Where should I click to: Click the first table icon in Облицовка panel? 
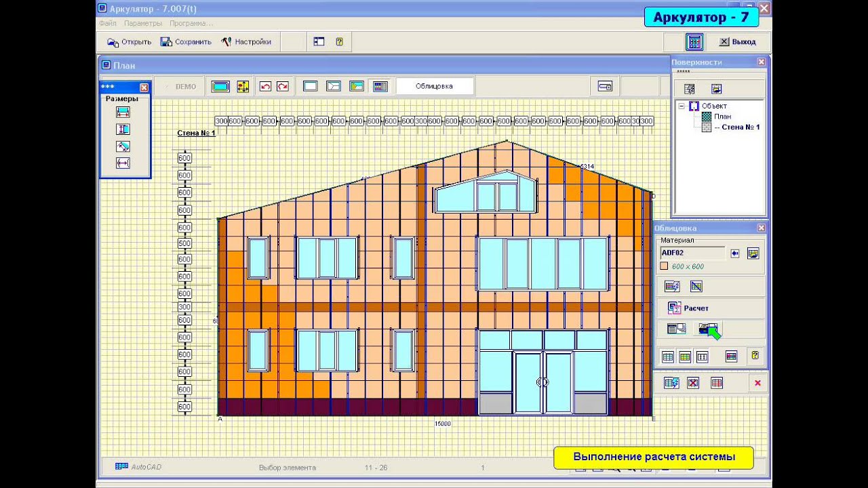point(667,357)
